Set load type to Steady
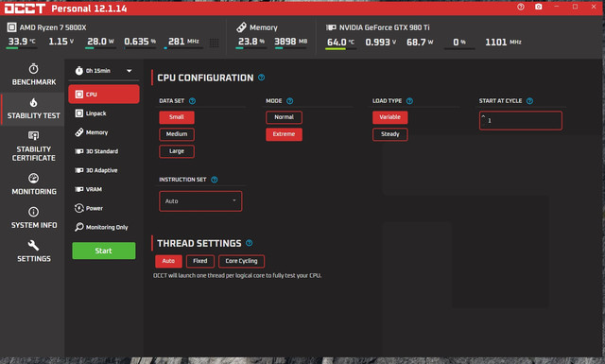This screenshot has height=364, width=605. 390,134
